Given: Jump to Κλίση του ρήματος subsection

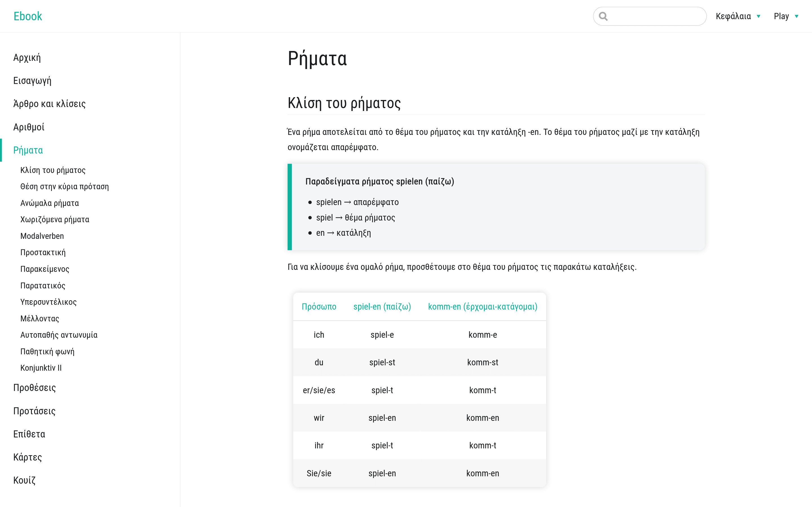Looking at the screenshot, I should pyautogui.click(x=53, y=170).
